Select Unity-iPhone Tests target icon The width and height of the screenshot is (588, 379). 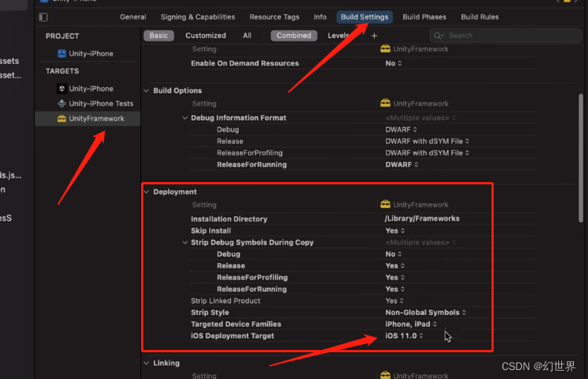pos(62,103)
